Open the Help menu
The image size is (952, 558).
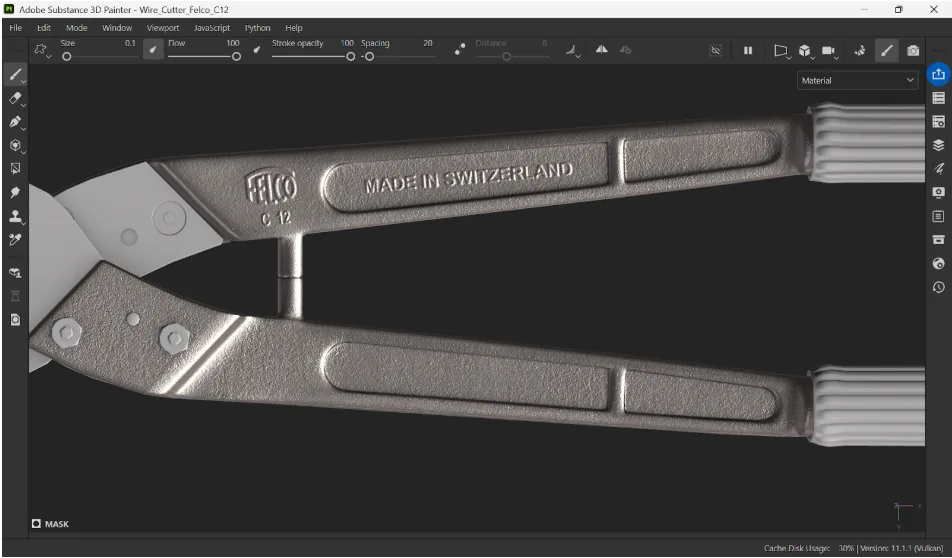click(294, 28)
